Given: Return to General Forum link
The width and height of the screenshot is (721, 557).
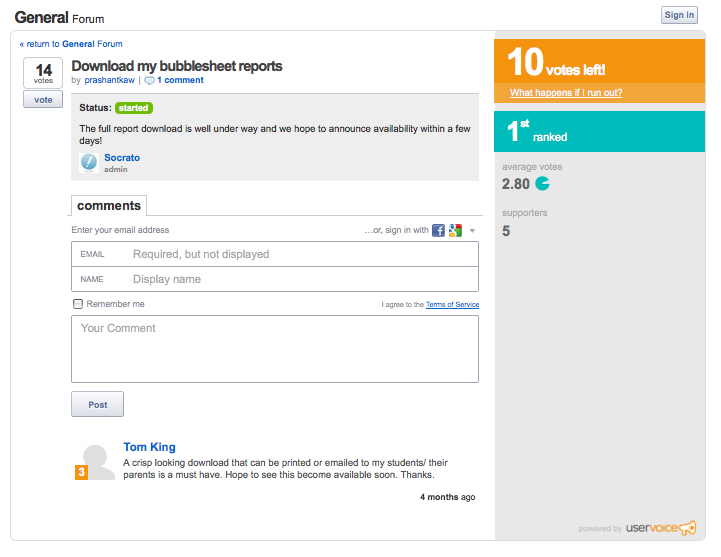Looking at the screenshot, I should click(x=71, y=44).
